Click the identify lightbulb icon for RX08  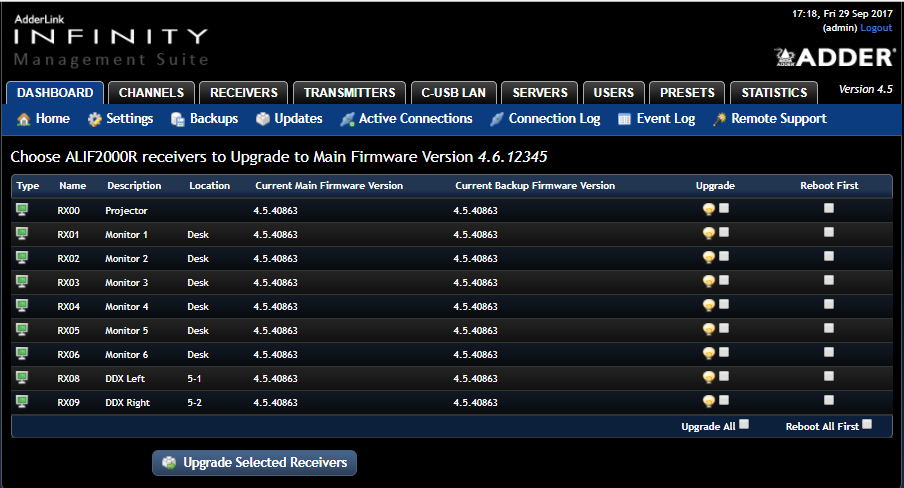[x=709, y=378]
